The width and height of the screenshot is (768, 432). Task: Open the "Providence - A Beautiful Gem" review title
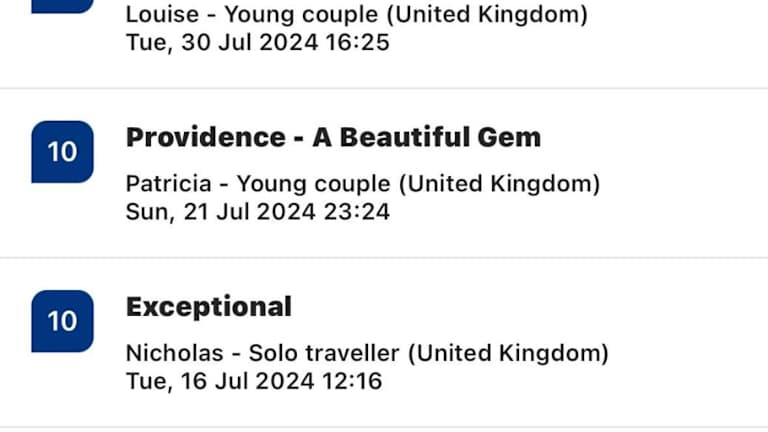[x=333, y=138]
